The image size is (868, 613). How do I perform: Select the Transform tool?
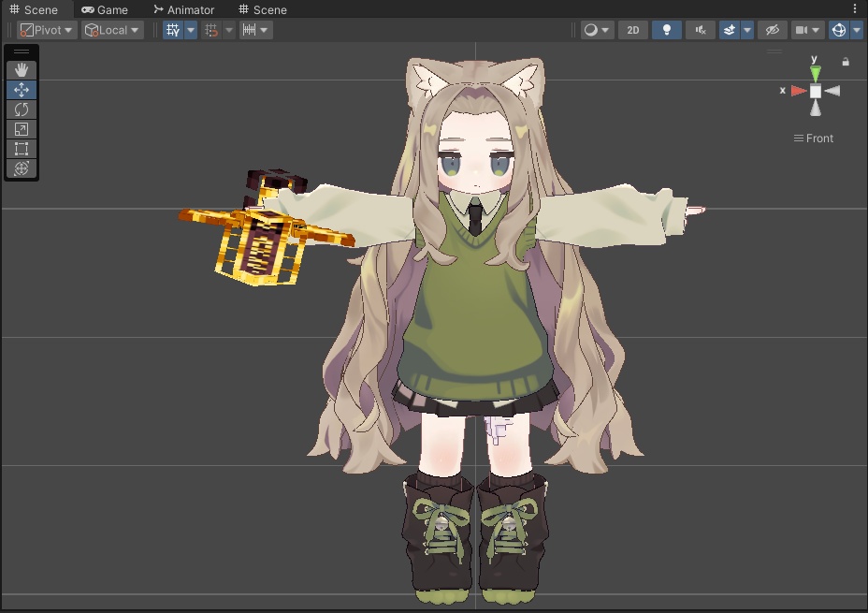[21, 168]
